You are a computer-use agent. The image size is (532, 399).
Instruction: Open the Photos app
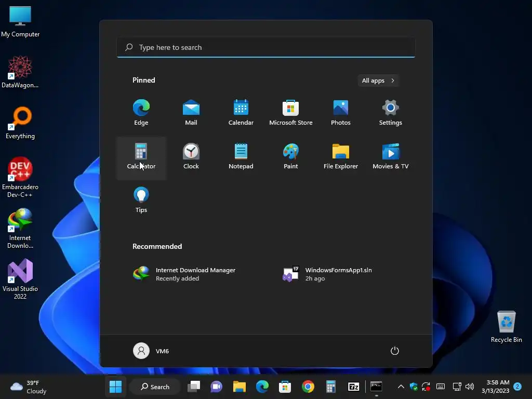pos(341,112)
